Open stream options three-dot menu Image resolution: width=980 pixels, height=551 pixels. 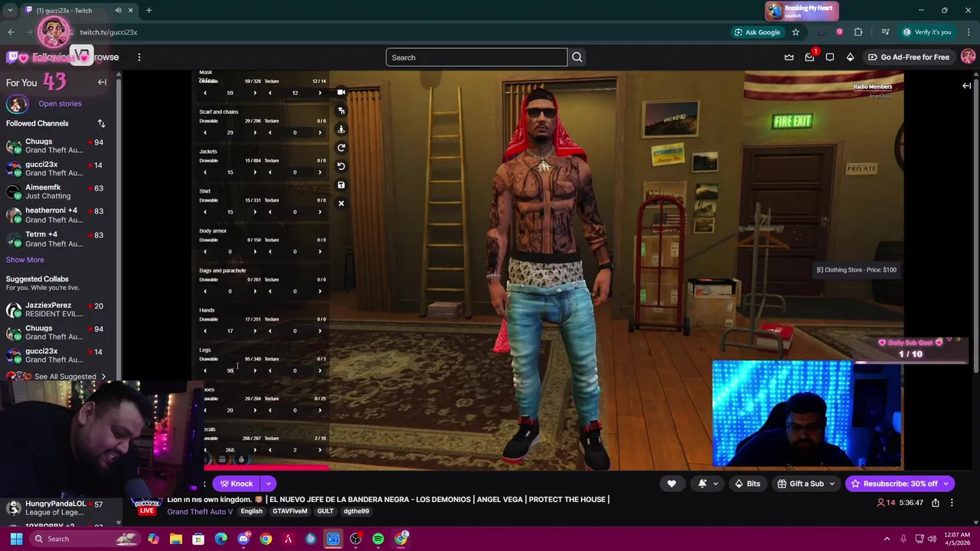[952, 503]
